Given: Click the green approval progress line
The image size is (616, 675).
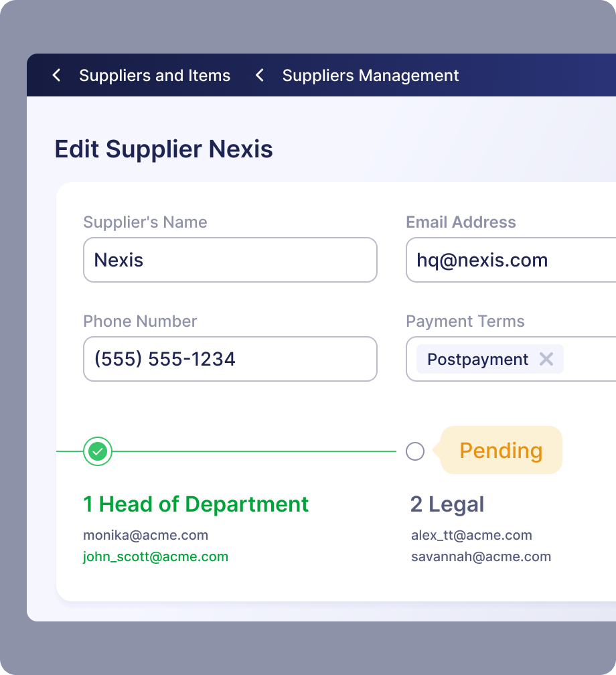Looking at the screenshot, I should pyautogui.click(x=254, y=451).
